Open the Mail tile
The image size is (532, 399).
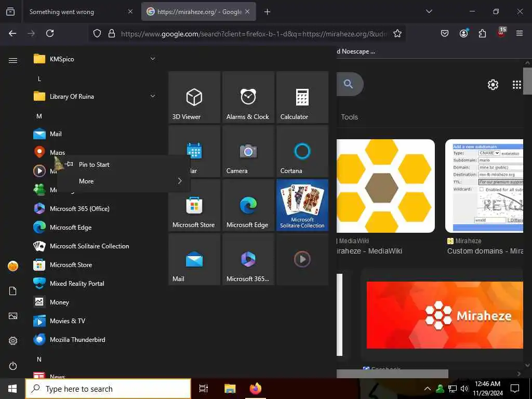click(x=194, y=259)
